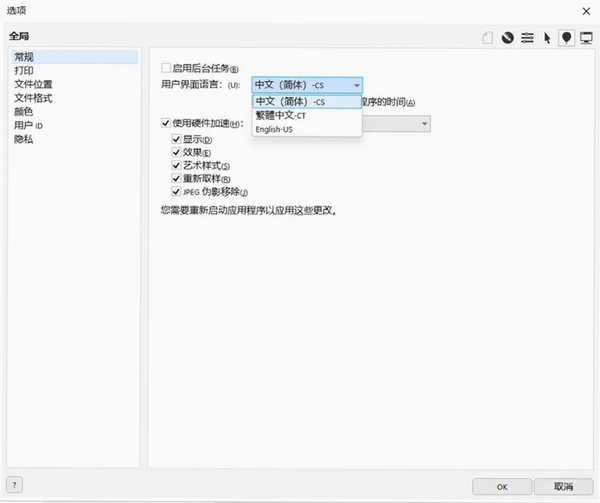Select the Global balloon icon

(x=566, y=38)
